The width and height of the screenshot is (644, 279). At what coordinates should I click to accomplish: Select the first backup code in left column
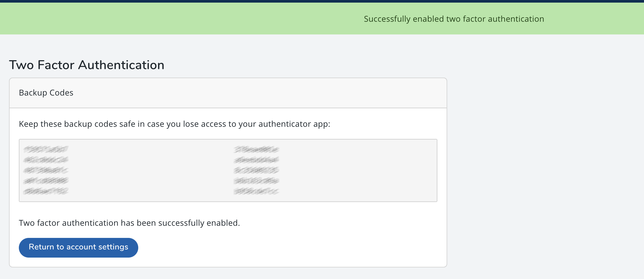point(46,149)
